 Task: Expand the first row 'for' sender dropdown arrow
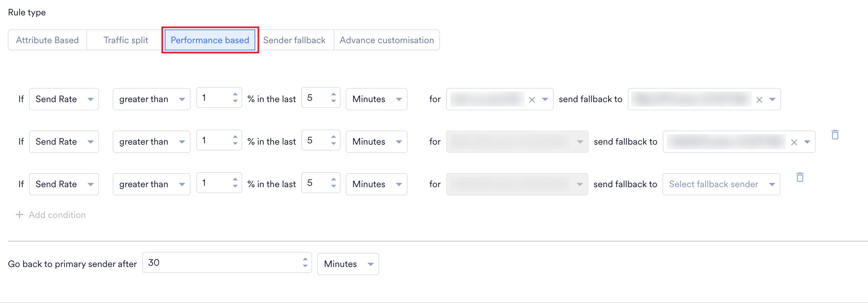[545, 99]
